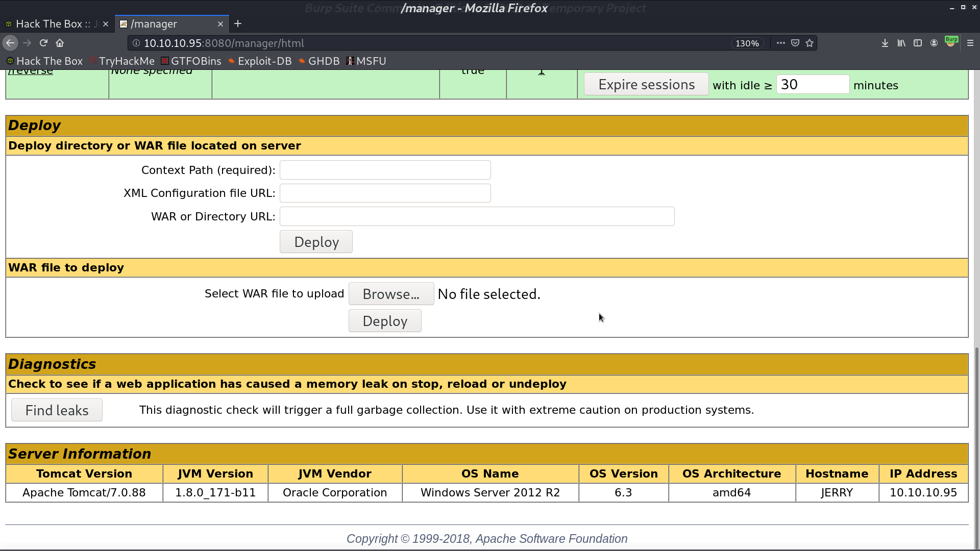Click Browse to select a WAR file
980x551 pixels.
(x=391, y=294)
